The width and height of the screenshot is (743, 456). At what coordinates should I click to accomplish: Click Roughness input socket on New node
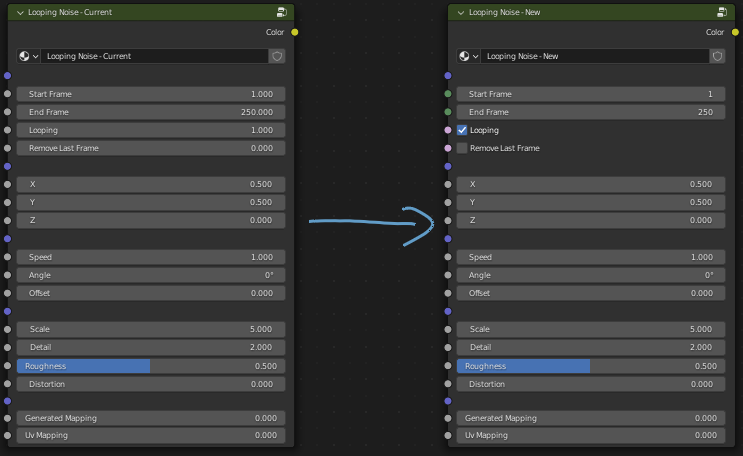point(448,365)
